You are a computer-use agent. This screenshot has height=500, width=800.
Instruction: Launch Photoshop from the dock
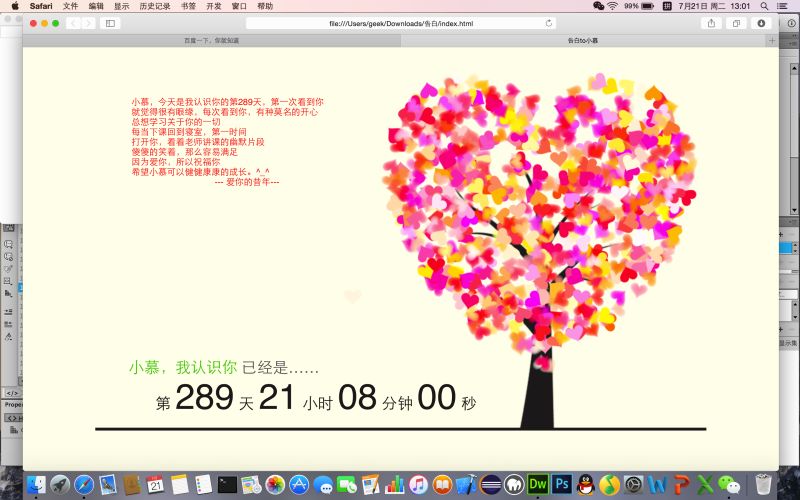tap(562, 484)
